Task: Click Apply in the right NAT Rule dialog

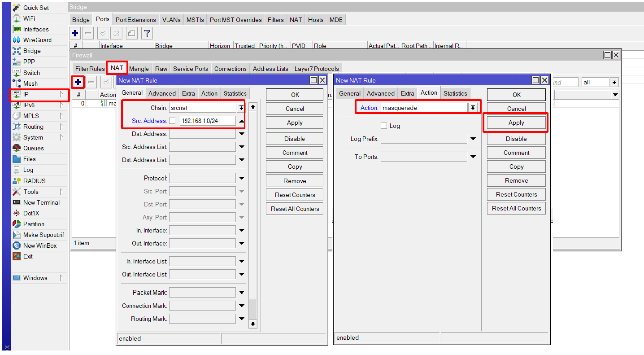Action: 516,123
